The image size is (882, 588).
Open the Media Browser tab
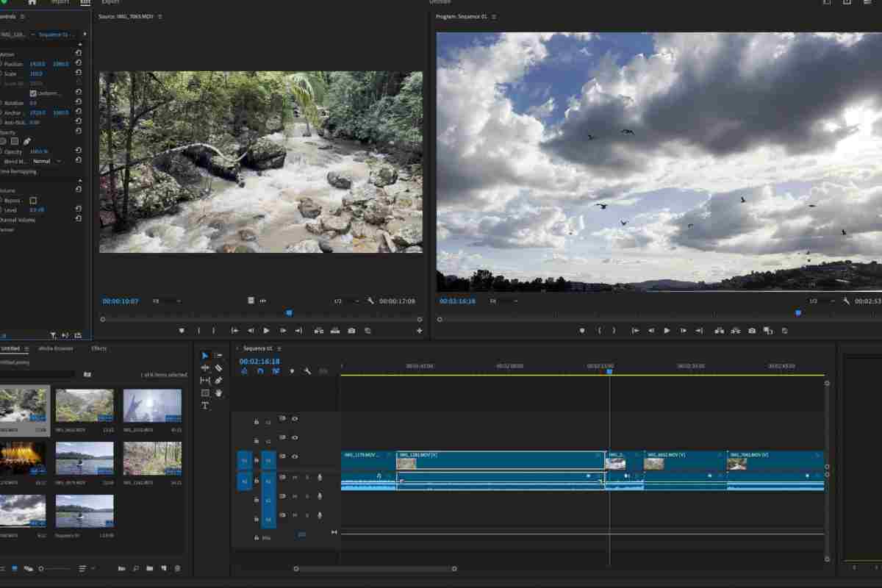[56, 348]
